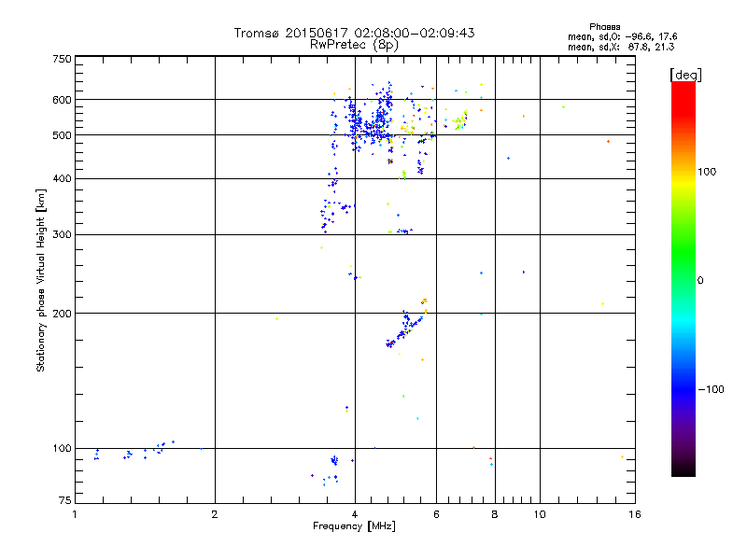Click the y-axis tick label "200"
747x560 pixels.
tap(62, 314)
